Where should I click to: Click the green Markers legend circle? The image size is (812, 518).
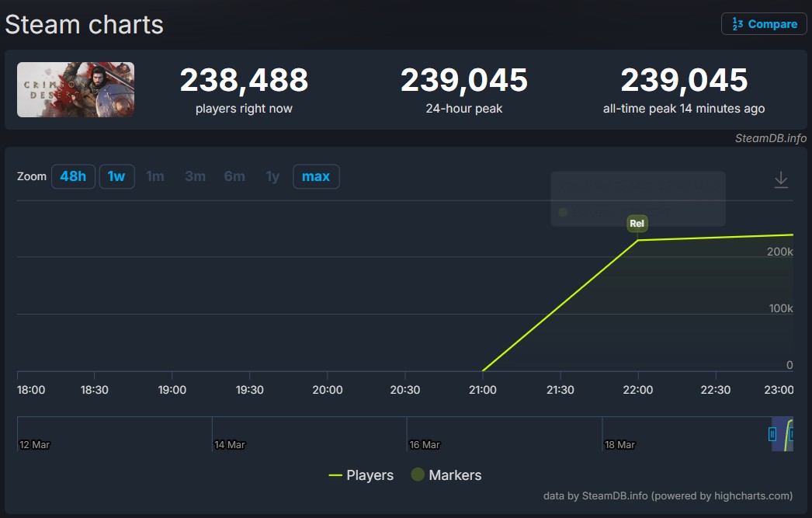coord(418,475)
